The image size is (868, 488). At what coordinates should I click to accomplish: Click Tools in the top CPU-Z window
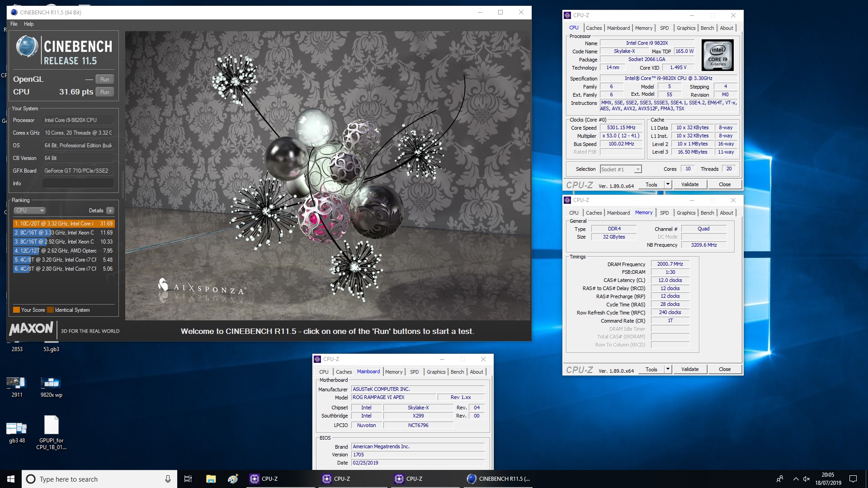(651, 184)
